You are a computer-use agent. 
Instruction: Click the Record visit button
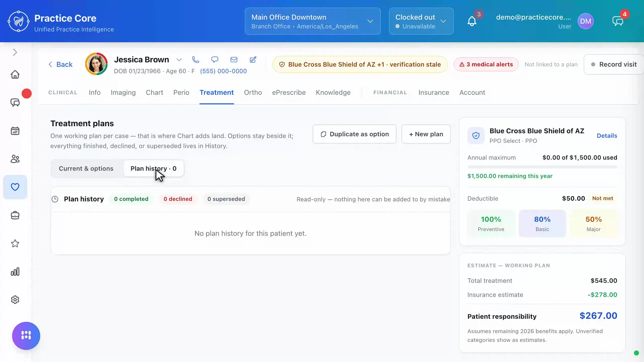coord(614,64)
